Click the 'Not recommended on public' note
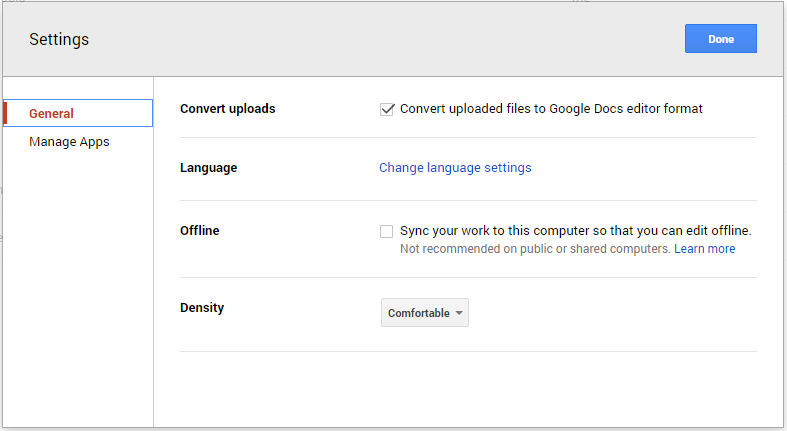Image resolution: width=787 pixels, height=431 pixels. click(x=535, y=249)
